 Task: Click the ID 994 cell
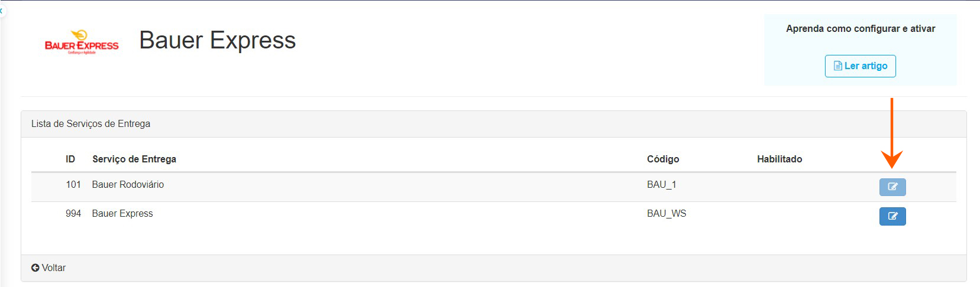(x=73, y=214)
